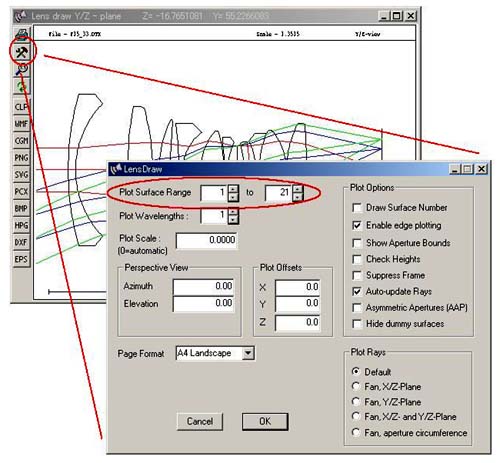
Task: Click the Plot Scale input field
Action: [207, 240]
